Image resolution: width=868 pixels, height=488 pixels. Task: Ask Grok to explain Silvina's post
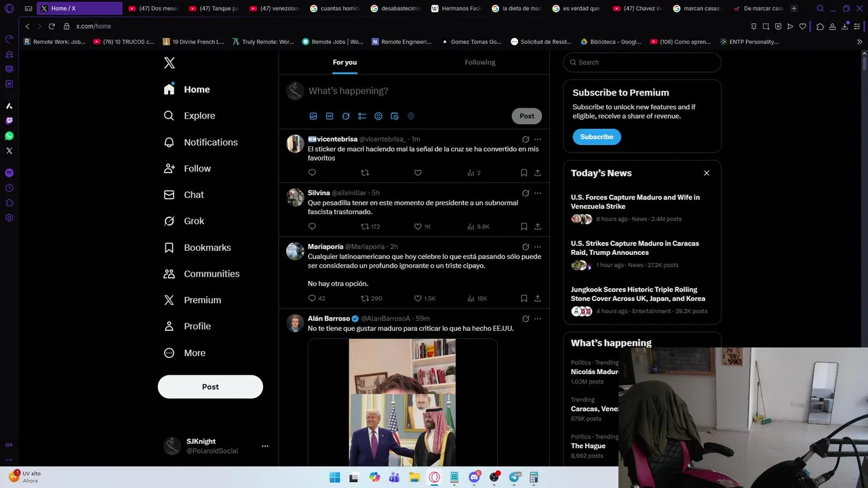coord(526,193)
